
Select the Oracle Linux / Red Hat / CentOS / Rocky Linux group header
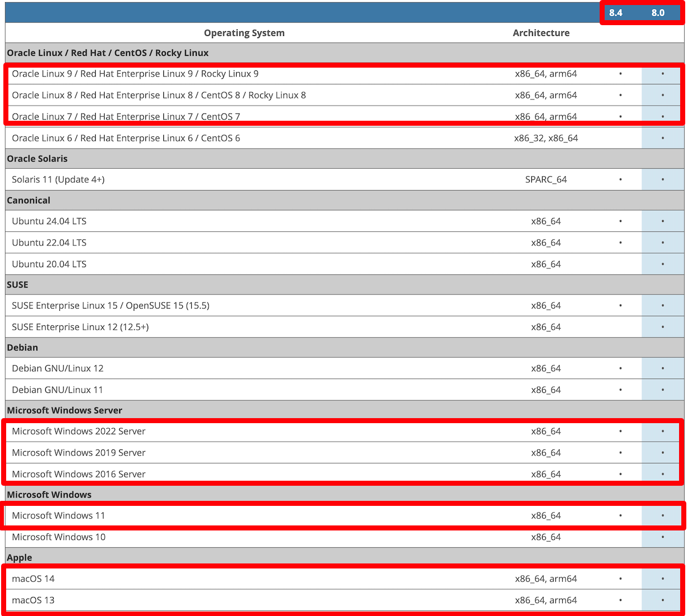click(345, 53)
